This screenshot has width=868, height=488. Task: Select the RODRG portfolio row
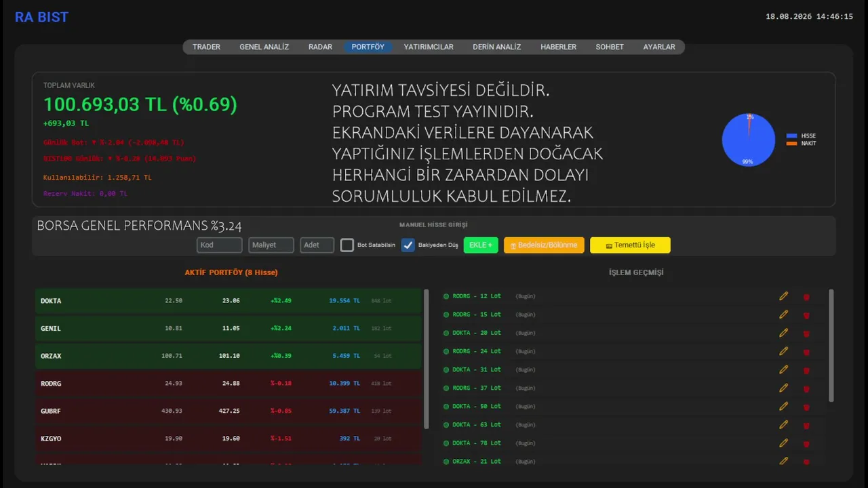click(229, 384)
